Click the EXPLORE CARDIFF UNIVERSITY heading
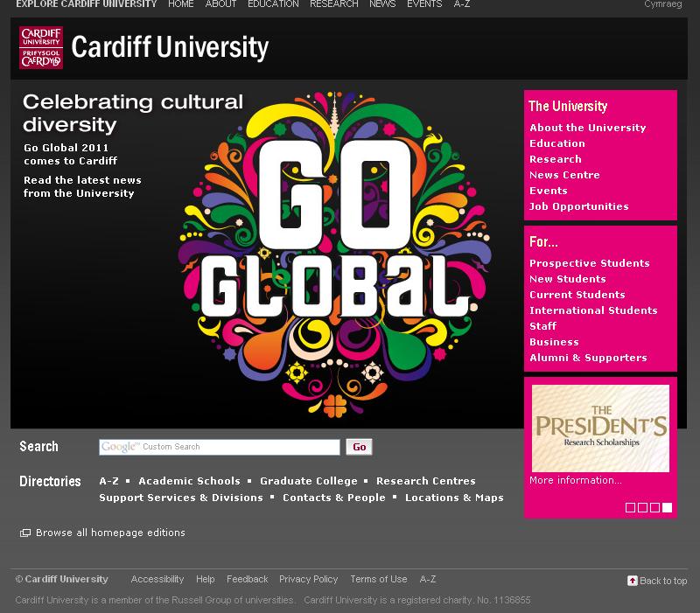Viewport: 700px width, 613px height. coord(87,4)
